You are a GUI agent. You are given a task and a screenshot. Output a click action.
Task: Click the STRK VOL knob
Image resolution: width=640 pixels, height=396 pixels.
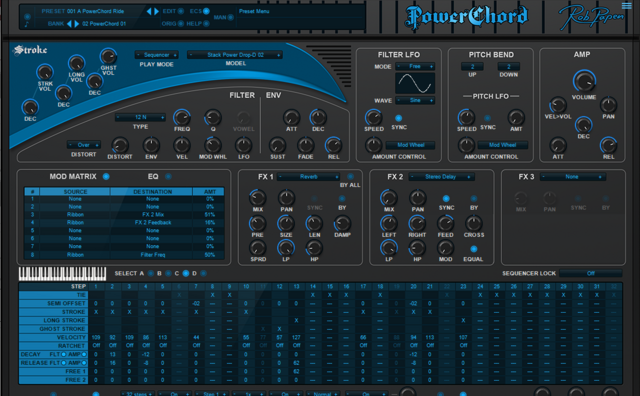44,73
